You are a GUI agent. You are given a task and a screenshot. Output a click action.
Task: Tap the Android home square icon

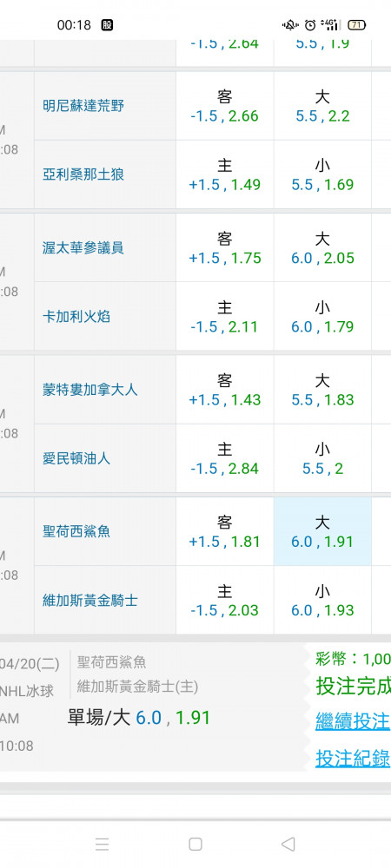pyautogui.click(x=195, y=844)
